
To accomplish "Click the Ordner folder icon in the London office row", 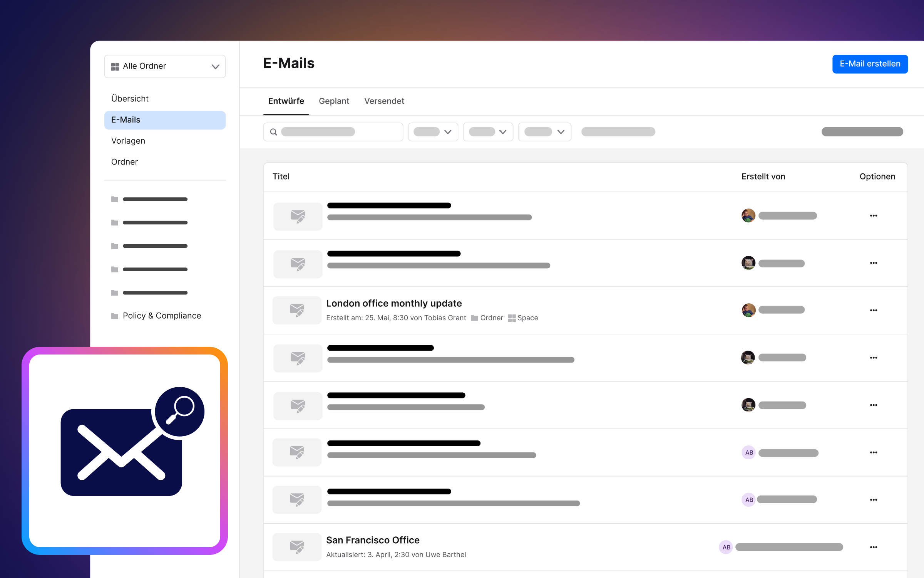I will tap(475, 318).
